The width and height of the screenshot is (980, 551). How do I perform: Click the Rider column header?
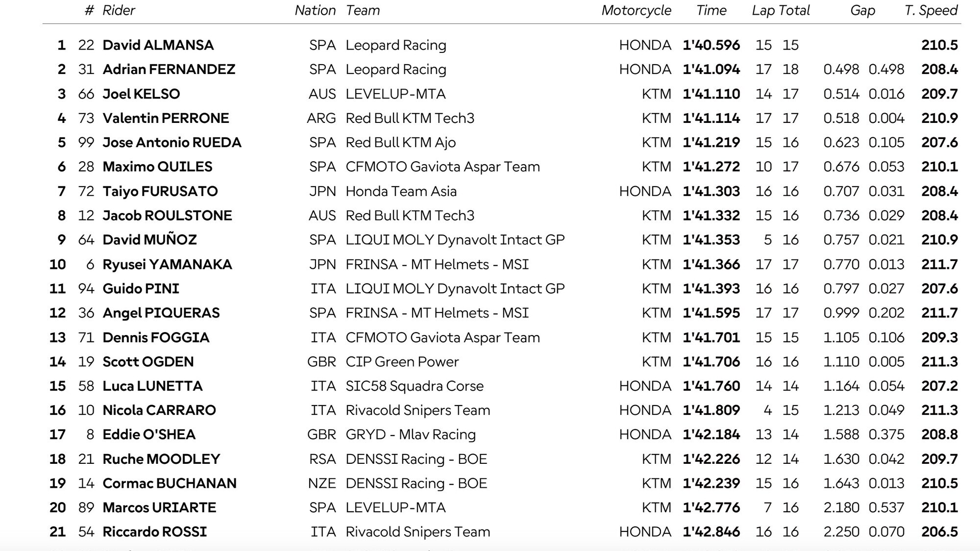coord(119,10)
